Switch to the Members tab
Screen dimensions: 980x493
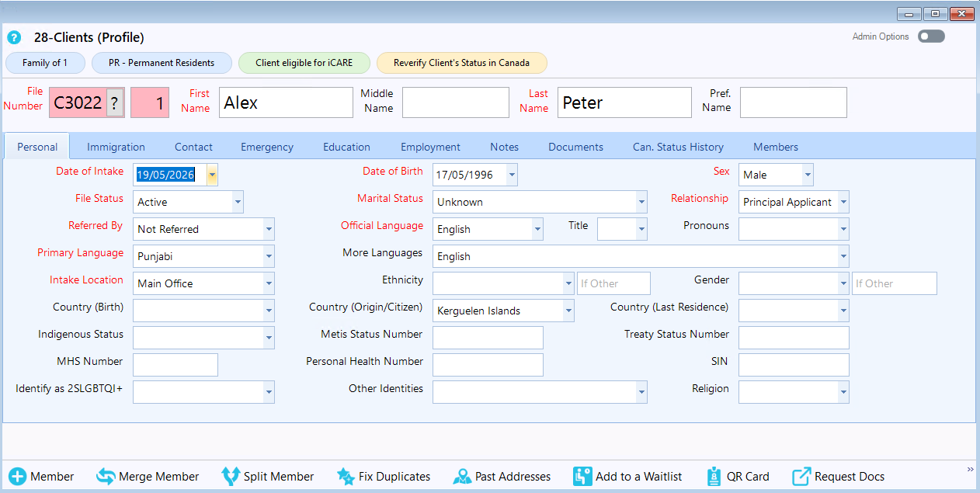(776, 147)
